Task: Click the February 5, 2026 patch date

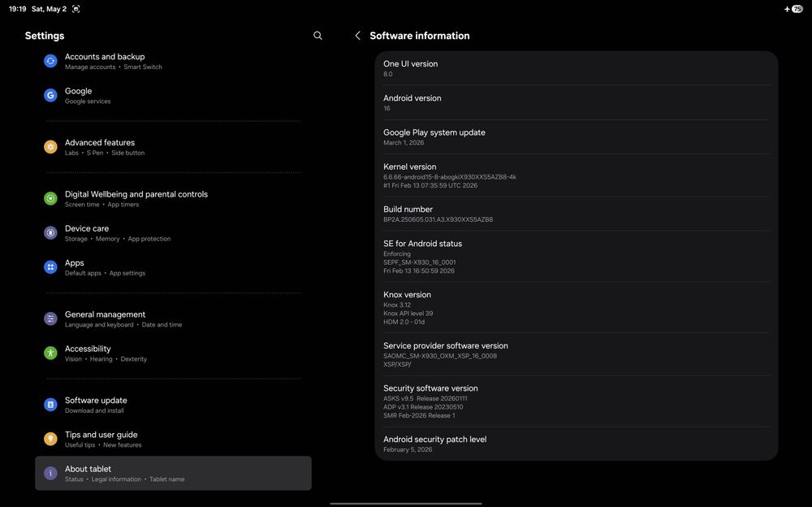Action: click(408, 449)
